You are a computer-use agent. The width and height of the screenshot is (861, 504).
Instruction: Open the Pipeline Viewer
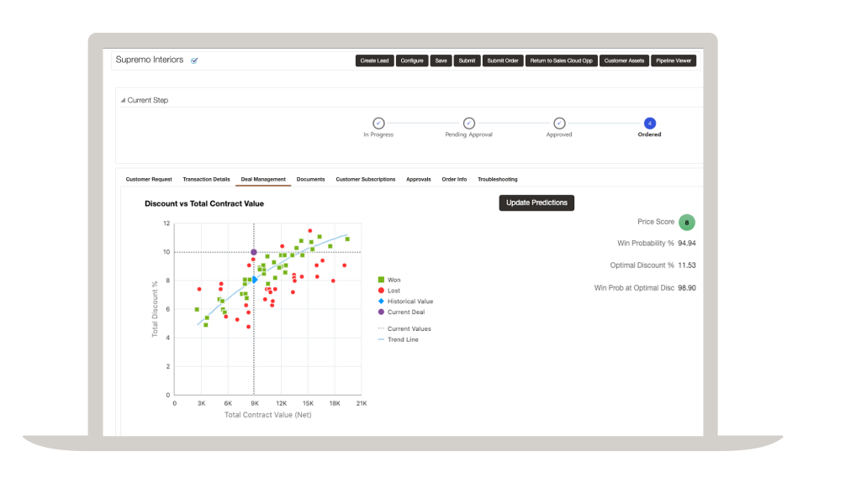[x=673, y=60]
